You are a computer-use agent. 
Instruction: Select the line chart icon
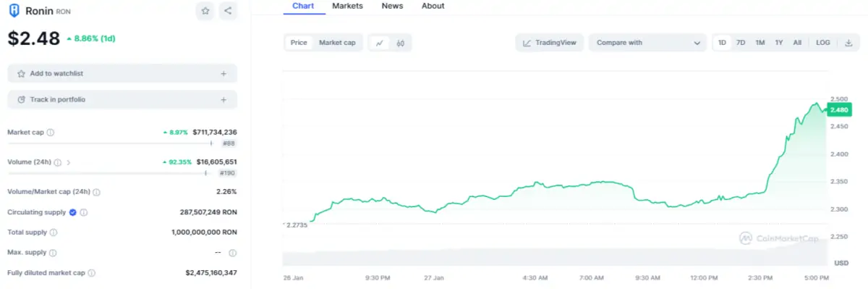(379, 43)
